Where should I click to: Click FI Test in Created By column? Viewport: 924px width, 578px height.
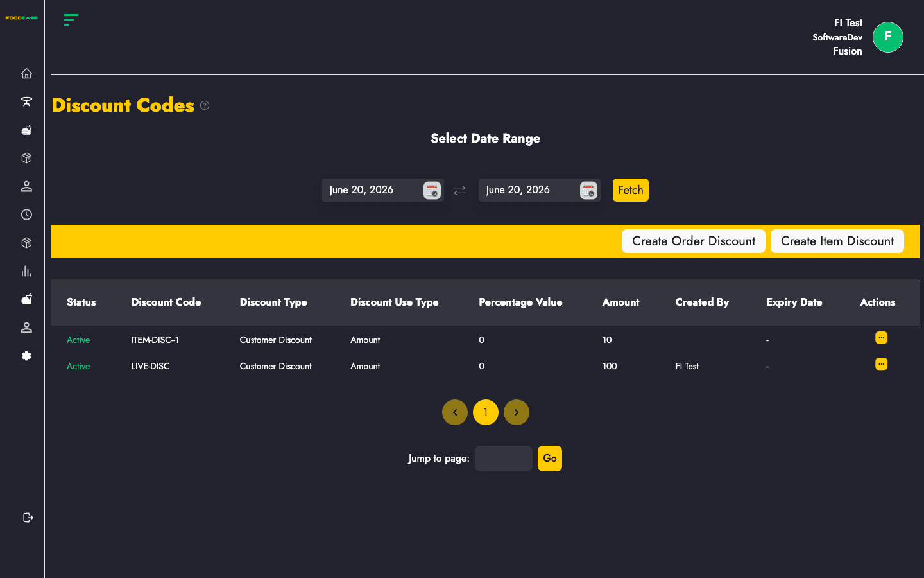[x=687, y=367]
